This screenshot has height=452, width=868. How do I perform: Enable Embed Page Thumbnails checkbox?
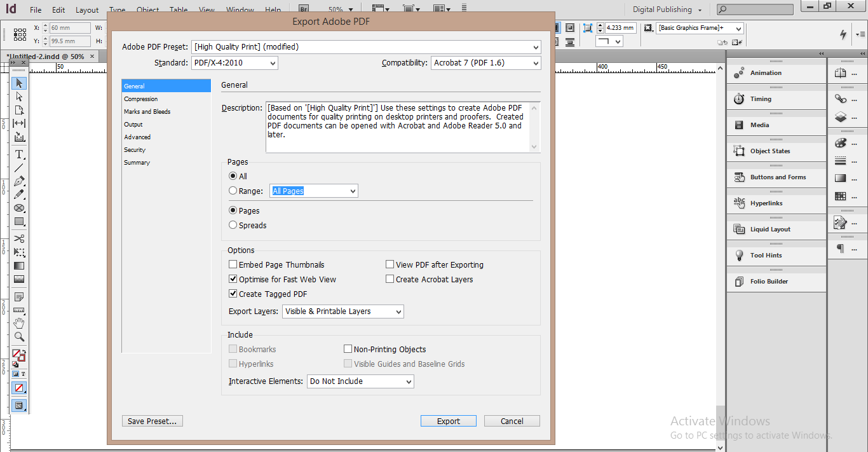[x=233, y=264]
